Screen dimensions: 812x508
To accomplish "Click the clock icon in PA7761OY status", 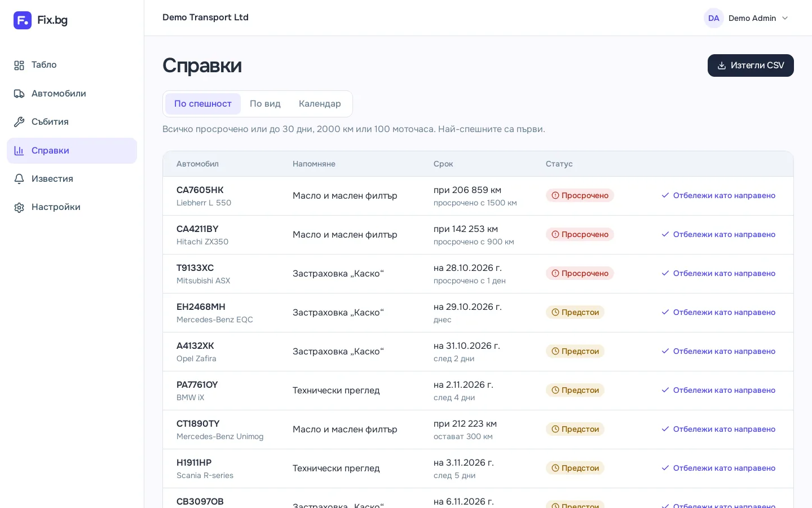I will [x=555, y=390].
